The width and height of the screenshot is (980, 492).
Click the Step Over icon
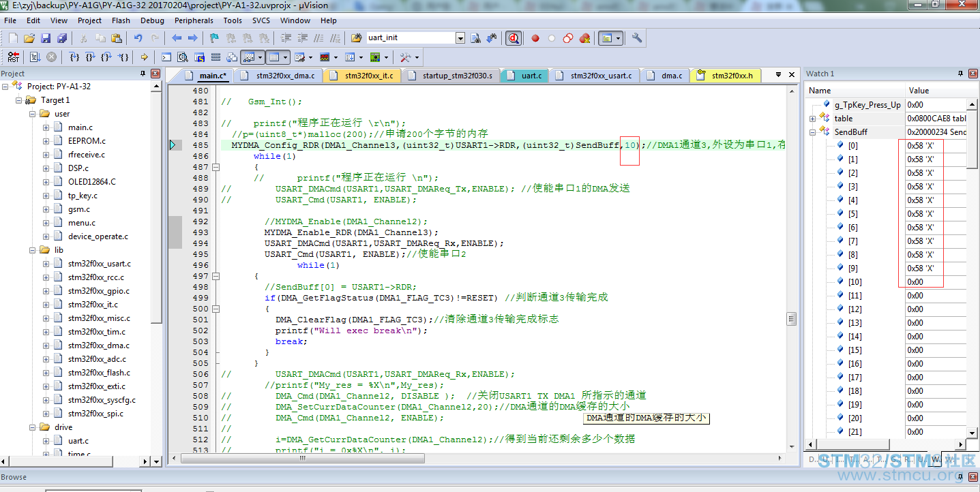[x=91, y=57]
